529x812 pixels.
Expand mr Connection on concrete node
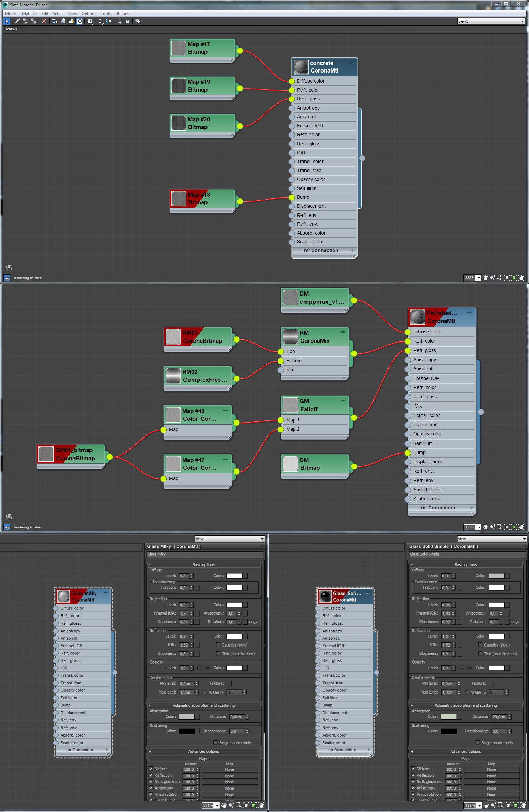[x=353, y=250]
